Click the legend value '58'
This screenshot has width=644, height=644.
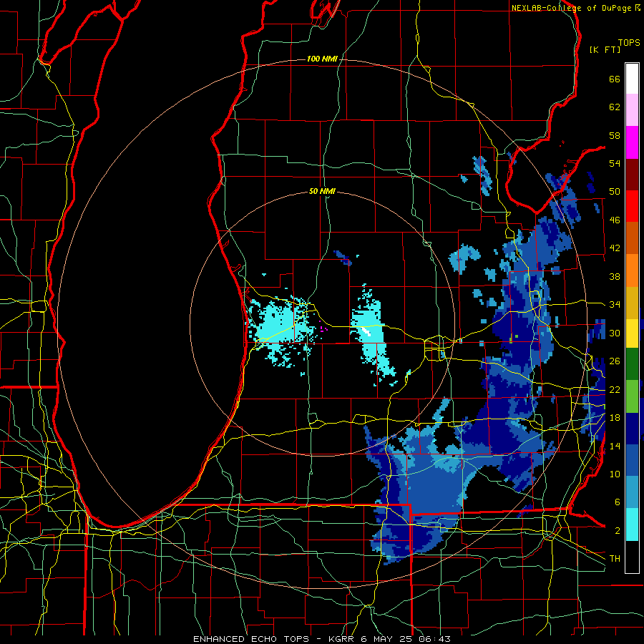[615, 135]
